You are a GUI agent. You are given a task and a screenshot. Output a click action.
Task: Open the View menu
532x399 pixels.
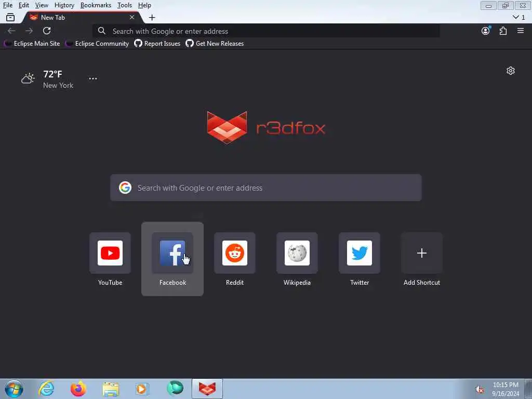(42, 5)
